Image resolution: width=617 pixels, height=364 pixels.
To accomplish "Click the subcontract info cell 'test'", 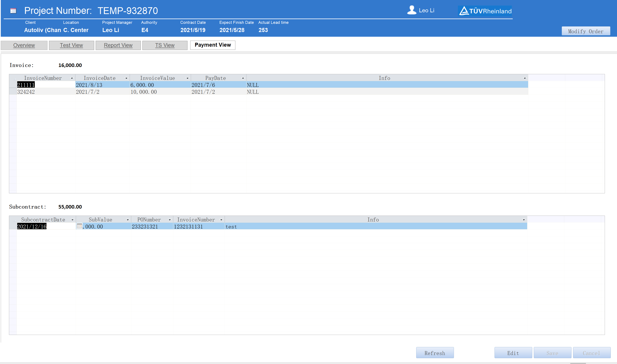I will 376,226.
